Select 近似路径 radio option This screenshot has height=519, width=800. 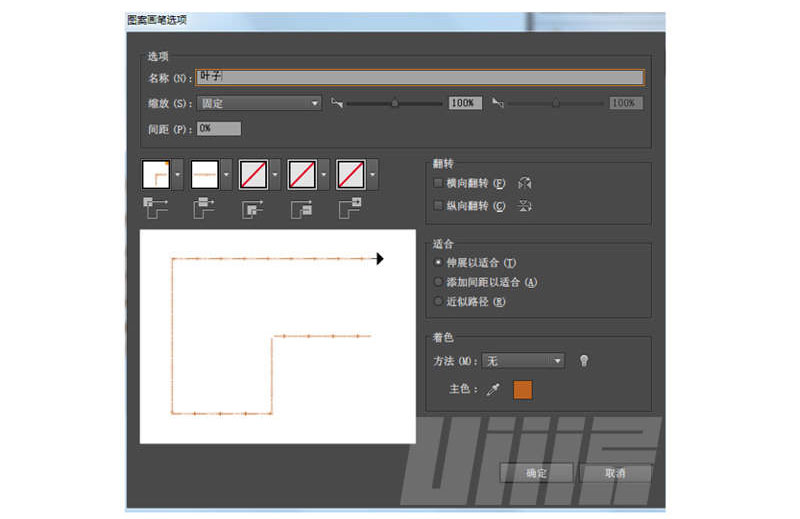tap(438, 302)
